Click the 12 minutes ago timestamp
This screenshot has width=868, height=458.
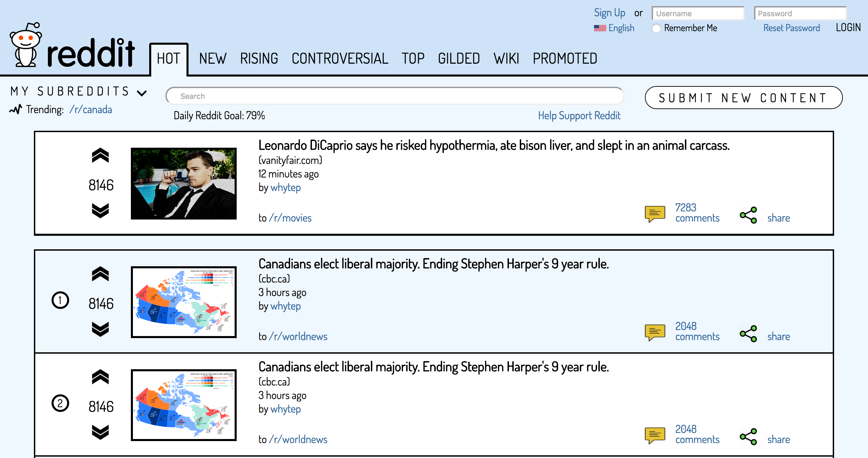(x=289, y=174)
